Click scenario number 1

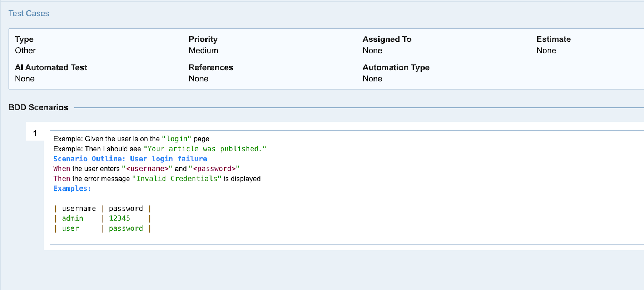coord(35,133)
